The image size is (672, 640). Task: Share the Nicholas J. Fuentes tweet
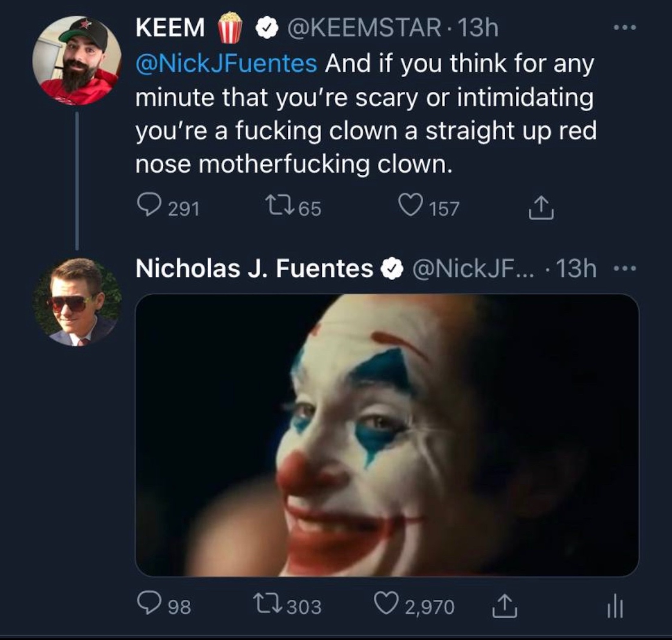(504, 606)
